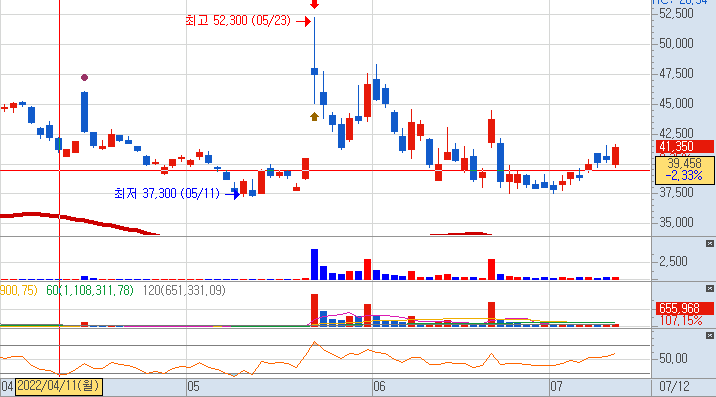The height and width of the screenshot is (397, 716).
Task: Click the 47,500 price axis label
Action: 676,74
